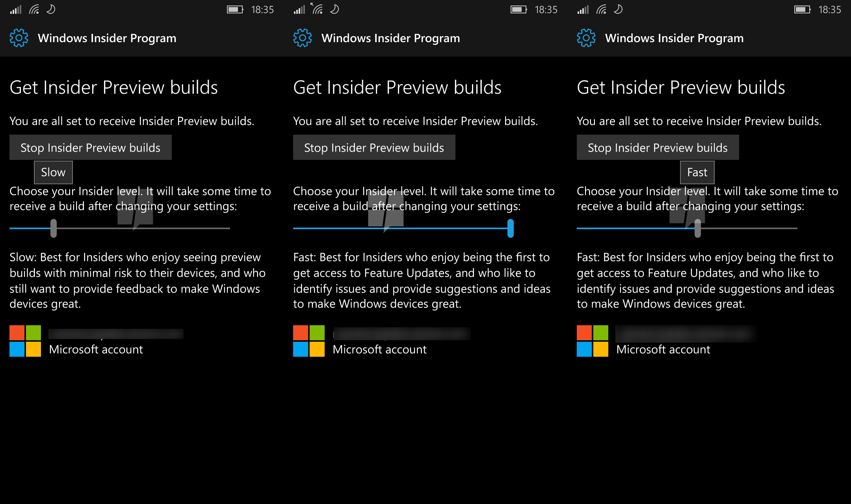Click the 18:35 clock in middle screen
This screenshot has width=851, height=504.
tap(546, 9)
